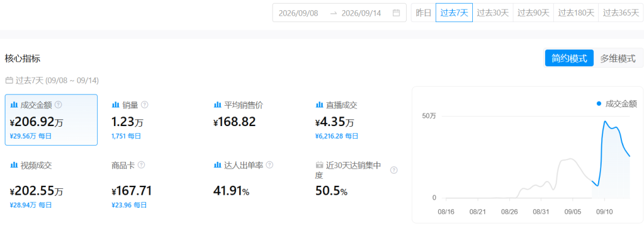Screen dimensions: 644x230
Task: Select the 直播成交 metric card
Action: [x=357, y=119]
